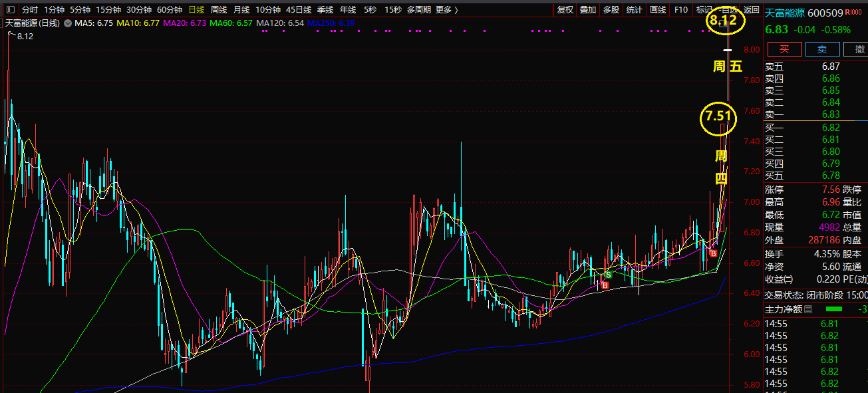Click the 撤 cancel-order button
868x393 pixels.
tap(857, 49)
